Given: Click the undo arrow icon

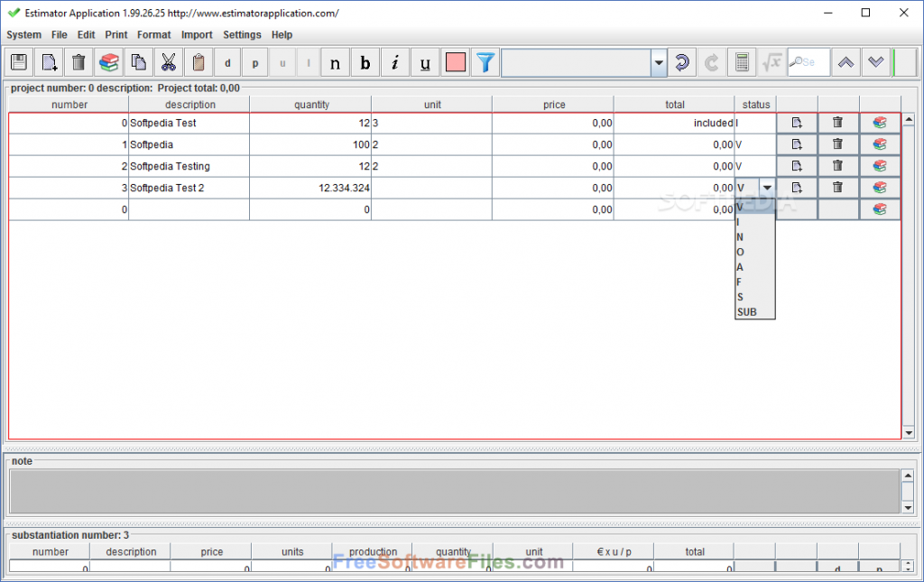Looking at the screenshot, I should (682, 61).
